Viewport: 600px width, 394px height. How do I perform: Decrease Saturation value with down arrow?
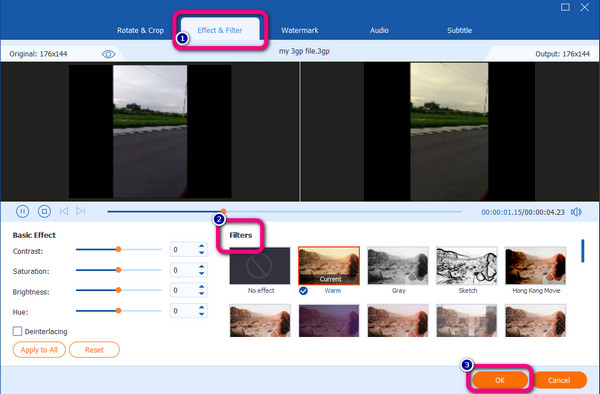202,273
